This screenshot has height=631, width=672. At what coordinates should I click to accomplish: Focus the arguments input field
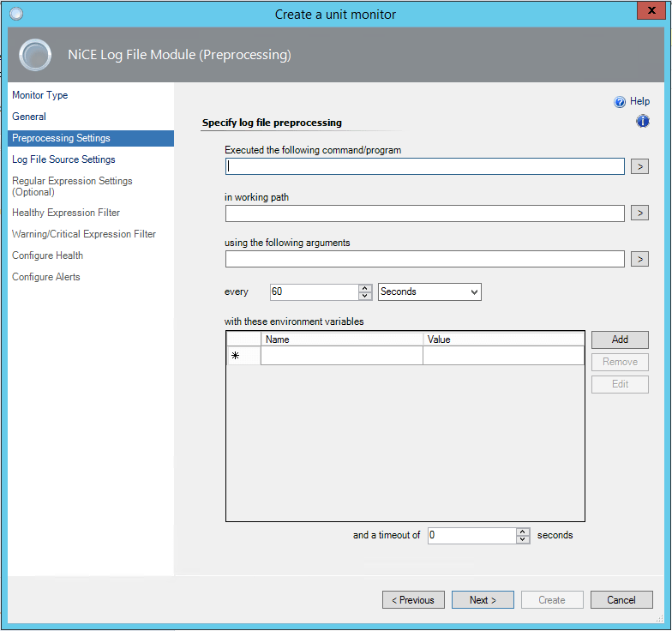425,259
